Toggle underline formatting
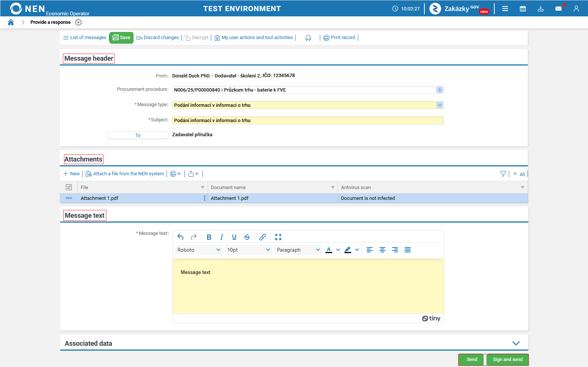This screenshot has width=588, height=367. tap(234, 237)
